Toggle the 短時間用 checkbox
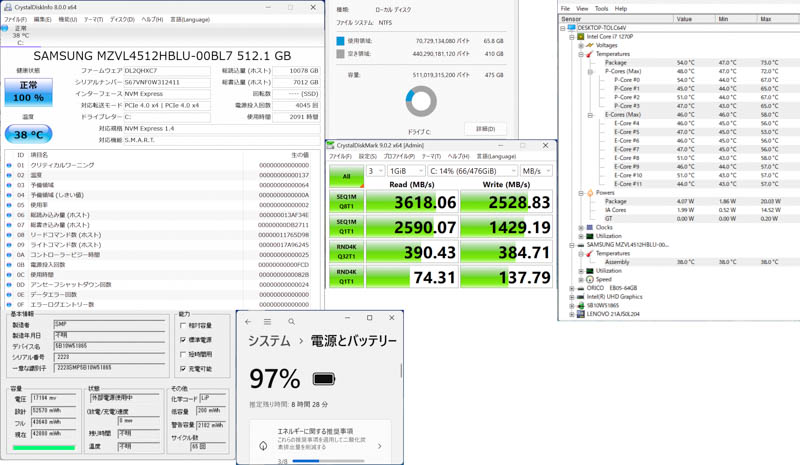This screenshot has height=465, width=800. [x=183, y=355]
